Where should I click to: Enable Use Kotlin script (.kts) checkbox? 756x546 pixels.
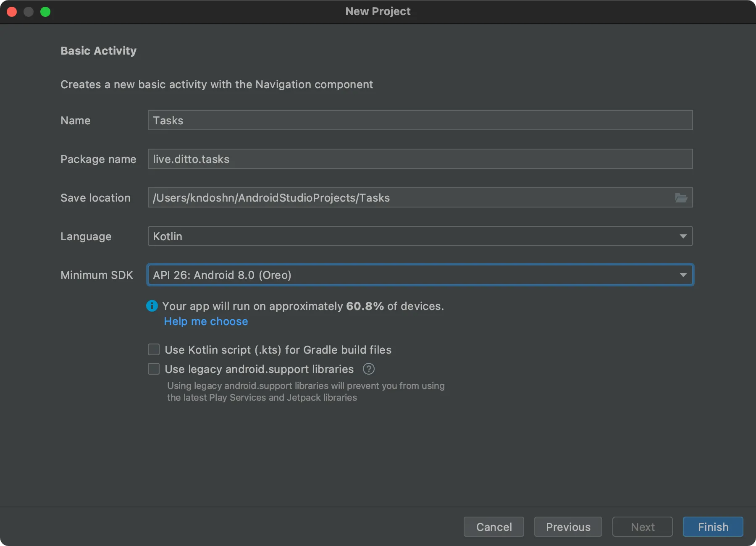154,349
